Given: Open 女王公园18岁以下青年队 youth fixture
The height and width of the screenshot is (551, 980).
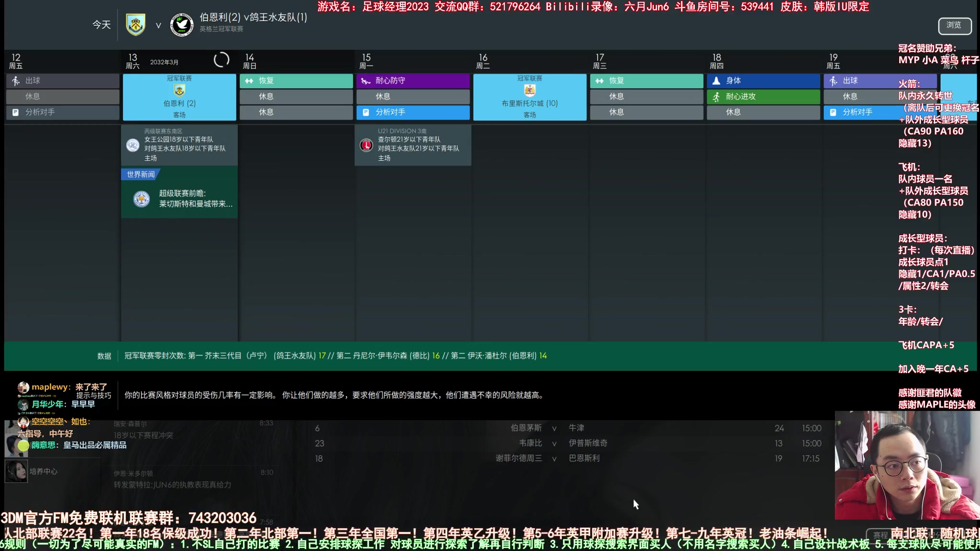Looking at the screenshot, I should 179,145.
